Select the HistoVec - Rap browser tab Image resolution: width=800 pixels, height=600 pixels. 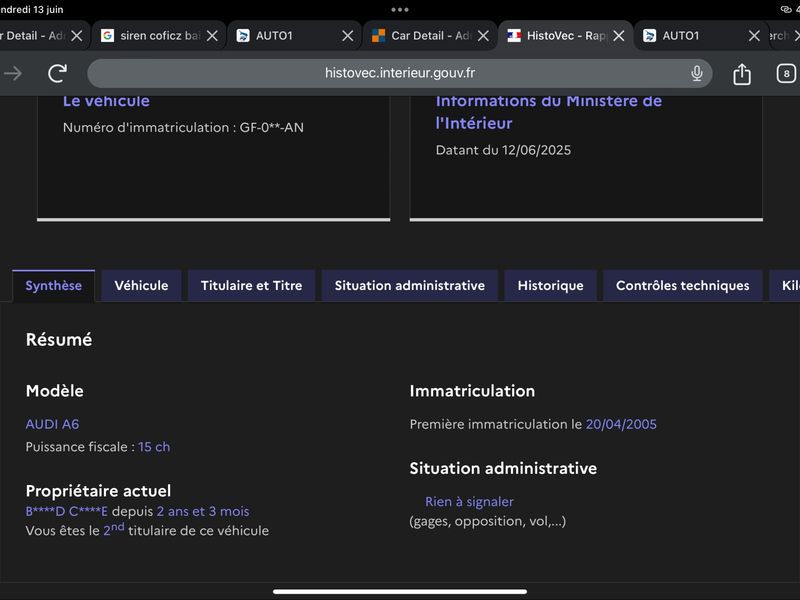point(565,36)
